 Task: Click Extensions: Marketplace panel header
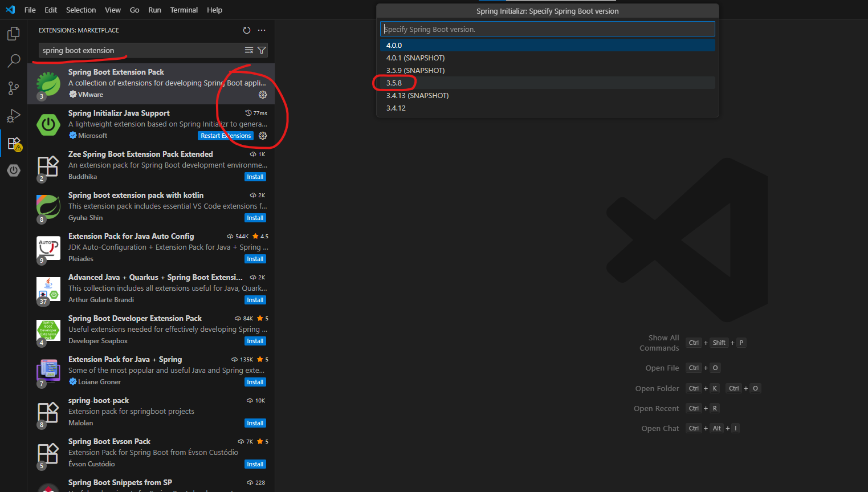[x=79, y=30]
